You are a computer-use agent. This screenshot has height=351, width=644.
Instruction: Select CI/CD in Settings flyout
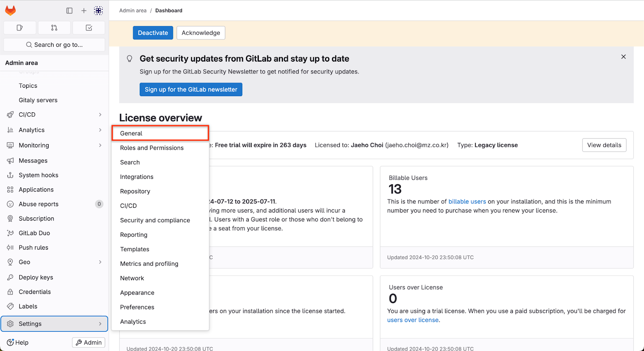tap(160, 206)
